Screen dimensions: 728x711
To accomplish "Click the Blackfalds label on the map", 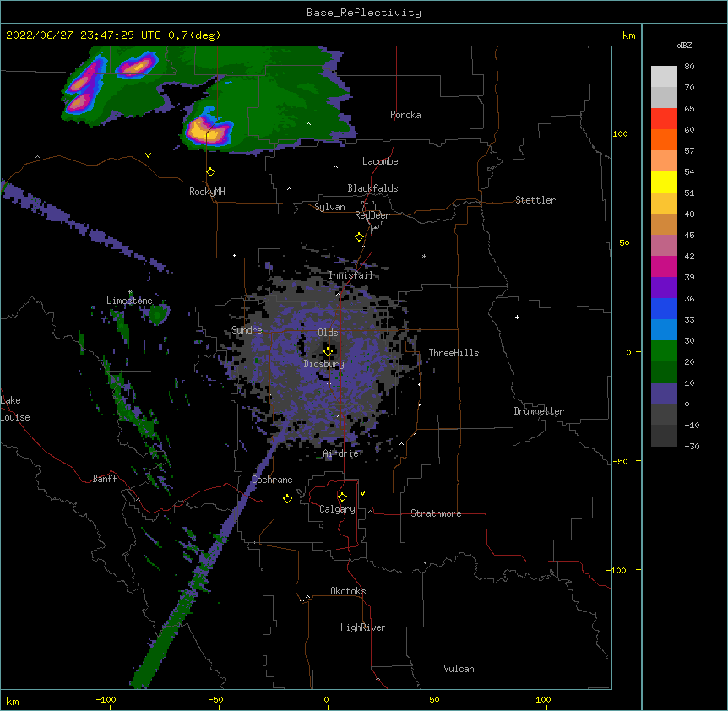I will (372, 188).
